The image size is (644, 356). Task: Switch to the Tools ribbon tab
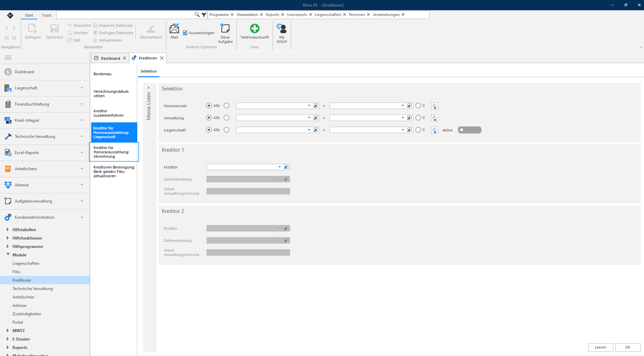coord(46,15)
